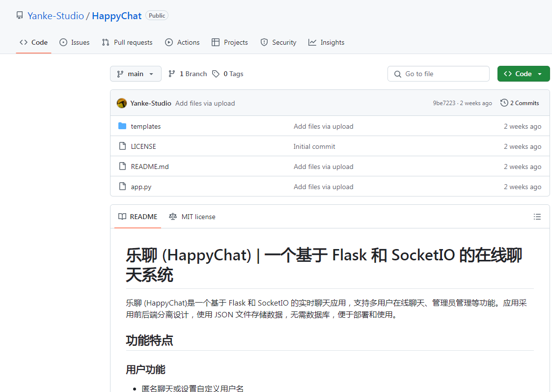The height and width of the screenshot is (392, 552).
Task: Open templates row commit message
Action: [x=324, y=126]
